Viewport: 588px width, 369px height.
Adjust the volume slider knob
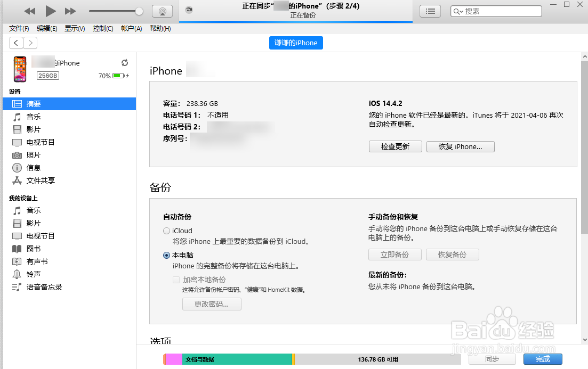point(139,11)
